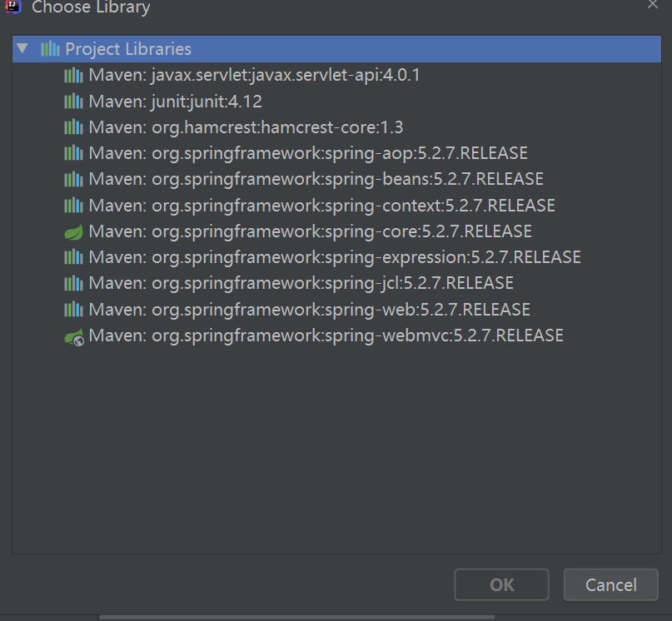Click the spring-jcl library icon
672x621 pixels.
point(74,283)
